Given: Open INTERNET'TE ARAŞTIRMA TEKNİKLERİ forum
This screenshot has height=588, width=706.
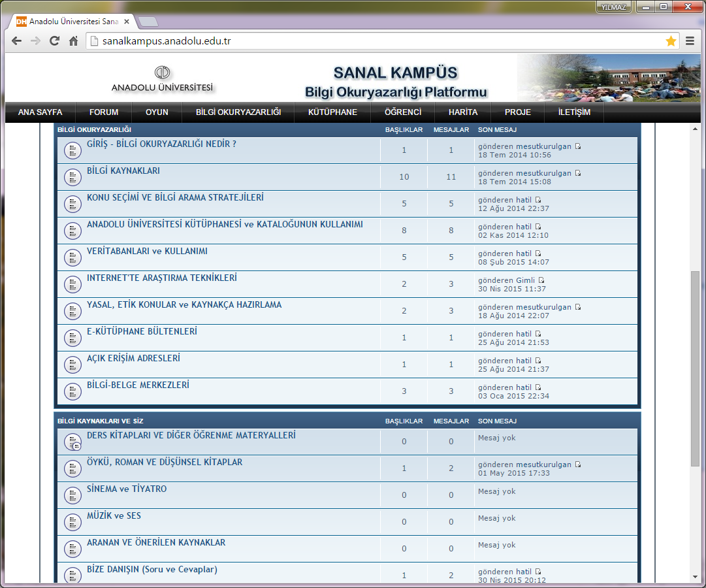Looking at the screenshot, I should point(162,278).
